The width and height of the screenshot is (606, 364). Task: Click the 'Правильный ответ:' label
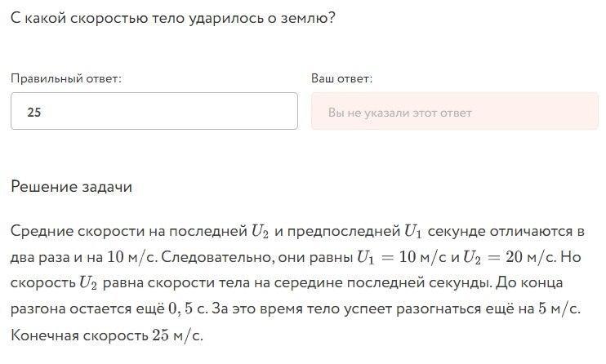[x=65, y=78]
